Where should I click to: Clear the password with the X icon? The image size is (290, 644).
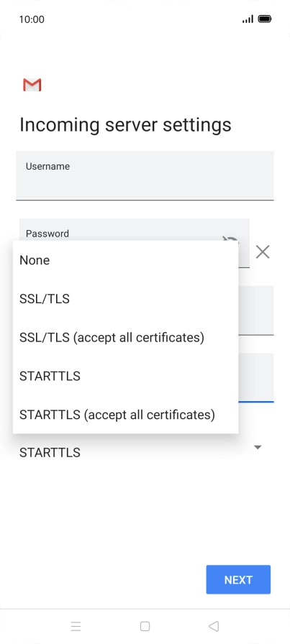[263, 252]
